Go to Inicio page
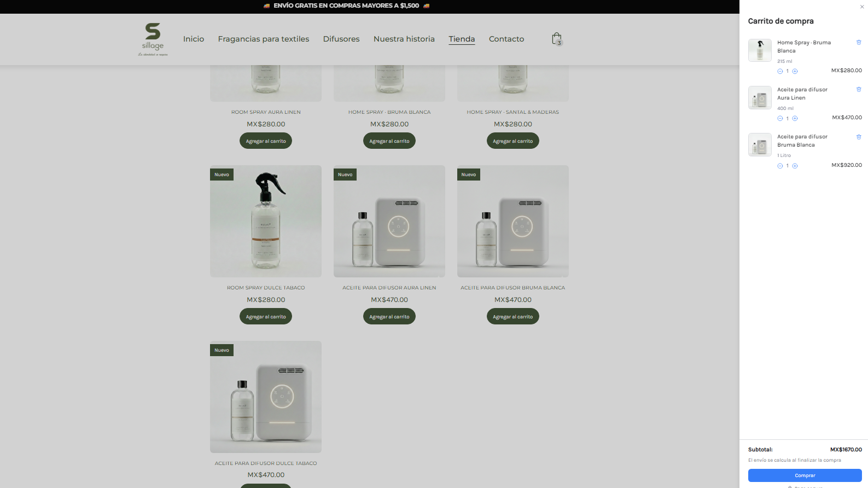The image size is (868, 488). pos(194,39)
